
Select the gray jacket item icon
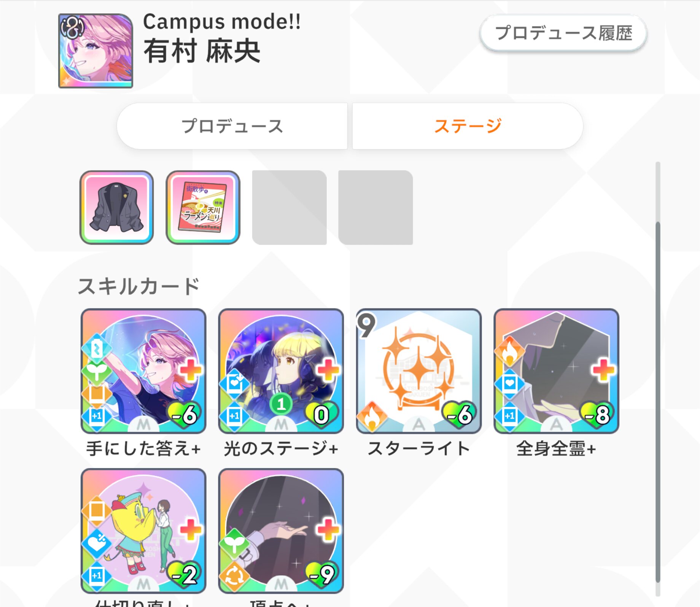[x=116, y=207]
